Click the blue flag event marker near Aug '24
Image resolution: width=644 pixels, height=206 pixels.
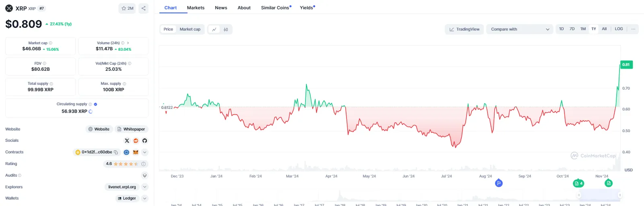coord(499,183)
